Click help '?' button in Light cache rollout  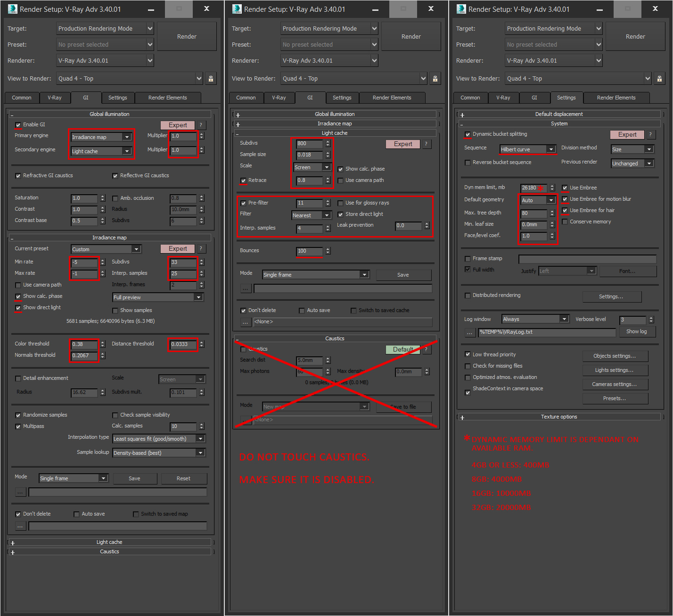point(426,144)
